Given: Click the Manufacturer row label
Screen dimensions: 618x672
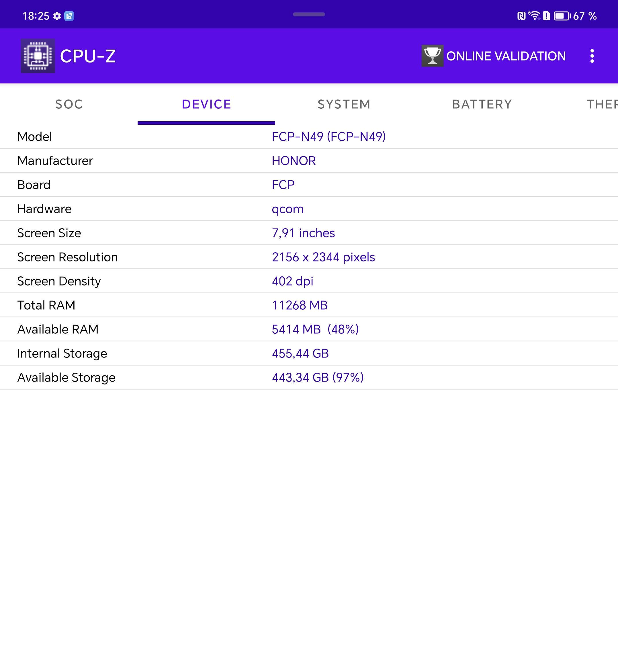Looking at the screenshot, I should click(x=55, y=161).
